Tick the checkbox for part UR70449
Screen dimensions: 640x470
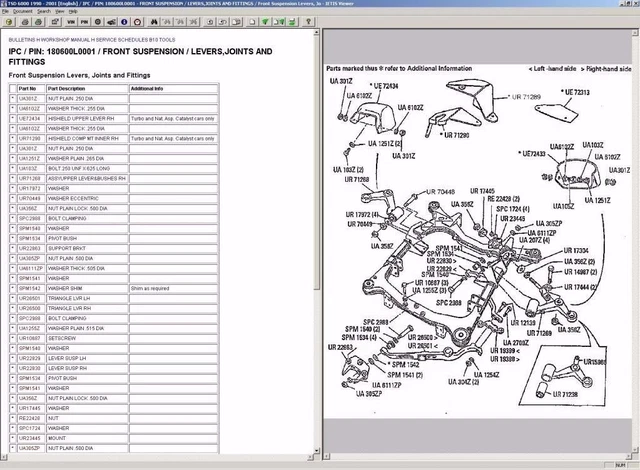13,198
